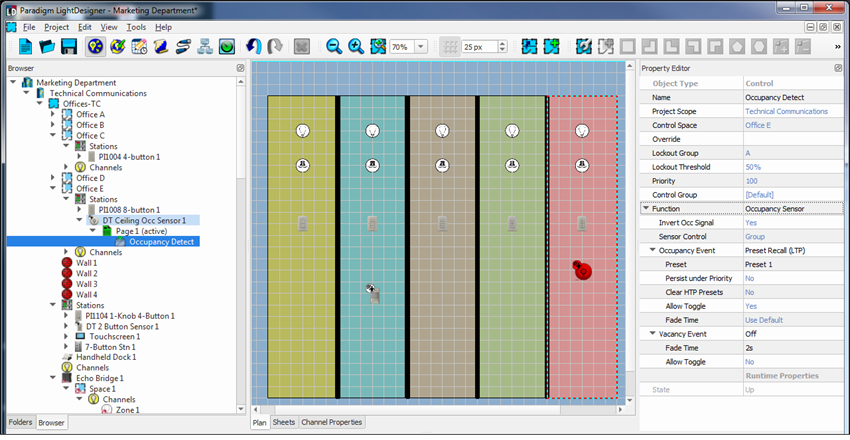Switch to the Sheets tab

click(x=284, y=423)
